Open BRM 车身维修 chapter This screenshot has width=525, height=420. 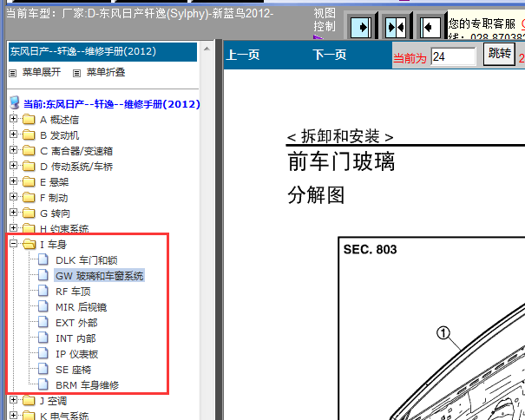(x=87, y=385)
